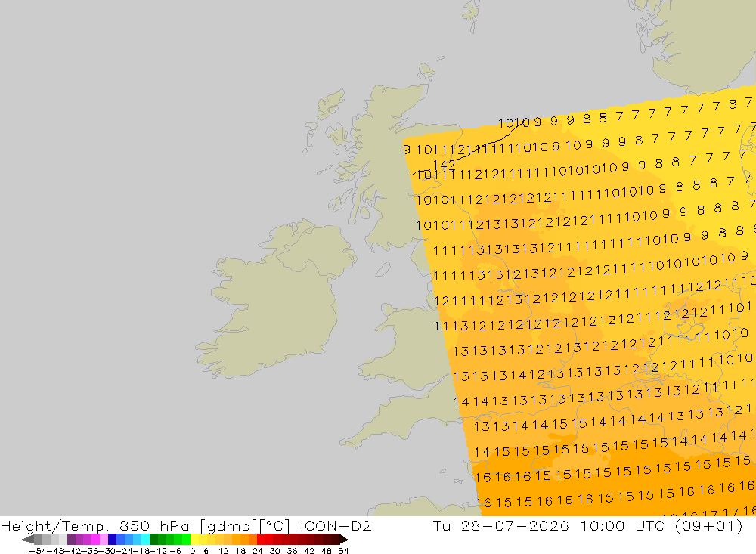Click the '12' legend scale value
Image resolution: width=756 pixels, height=554 pixels.
(223, 551)
